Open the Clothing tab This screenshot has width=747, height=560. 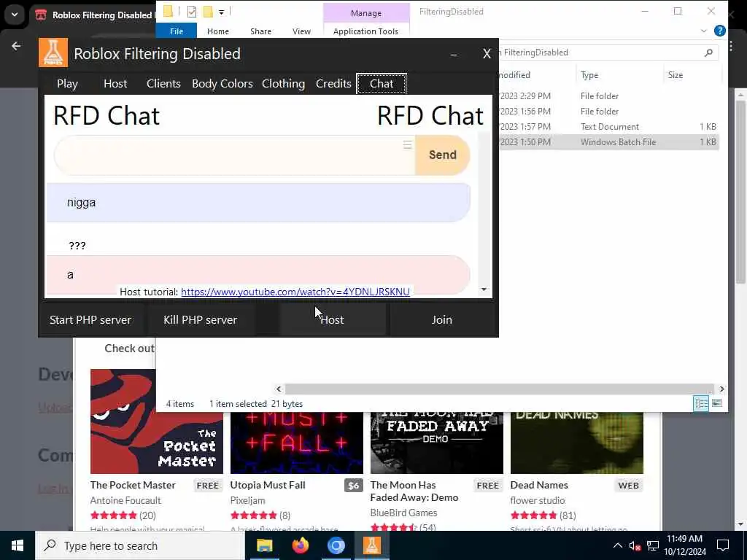(283, 84)
